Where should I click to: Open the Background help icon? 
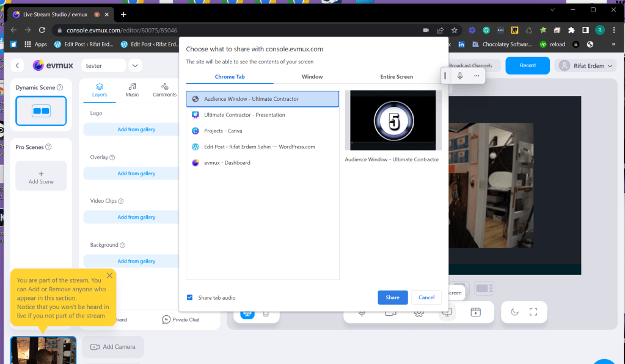pyautogui.click(x=122, y=245)
